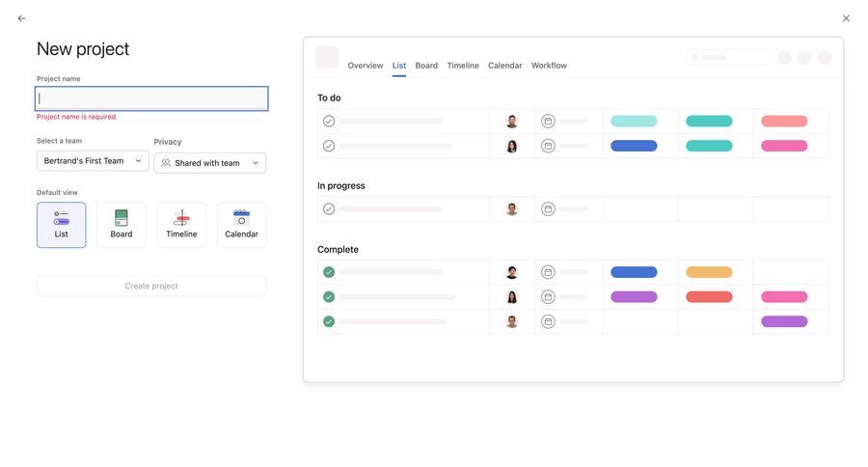The width and height of the screenshot is (868, 467).
Task: Open the Workflow tab
Action: click(549, 66)
